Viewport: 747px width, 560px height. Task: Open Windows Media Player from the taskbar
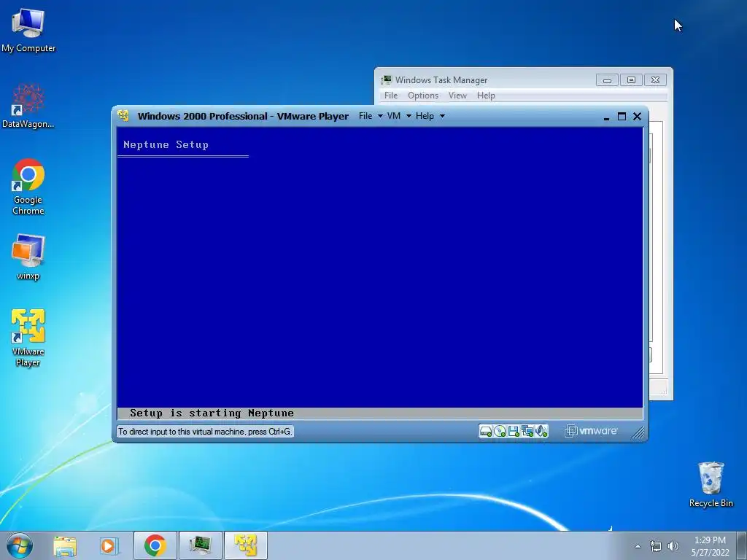click(x=109, y=545)
